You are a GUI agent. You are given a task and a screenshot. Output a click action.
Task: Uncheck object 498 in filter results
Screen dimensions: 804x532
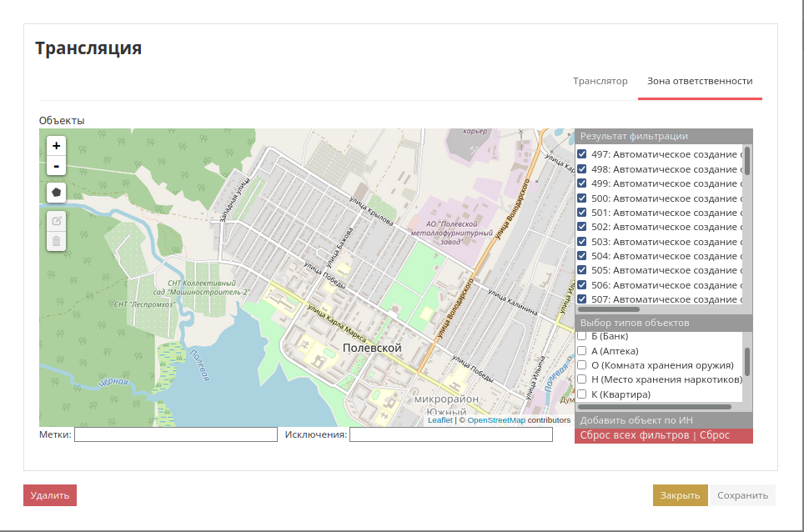click(582, 168)
